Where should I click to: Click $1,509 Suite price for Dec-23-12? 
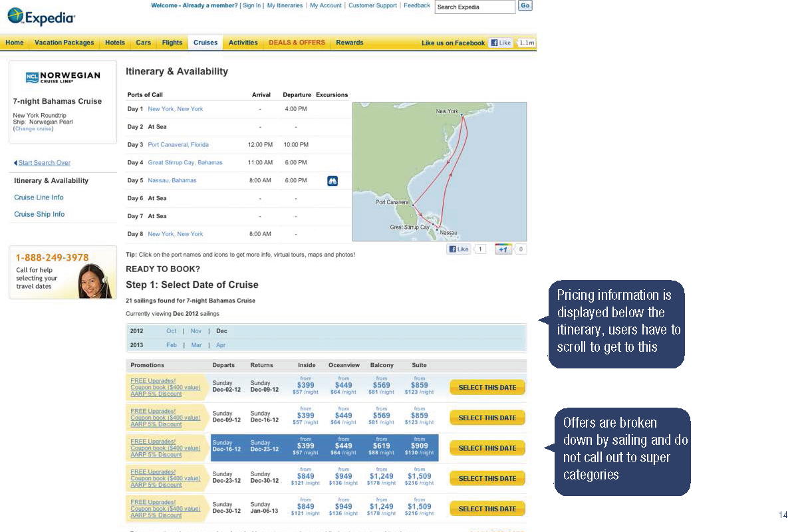(x=420, y=476)
